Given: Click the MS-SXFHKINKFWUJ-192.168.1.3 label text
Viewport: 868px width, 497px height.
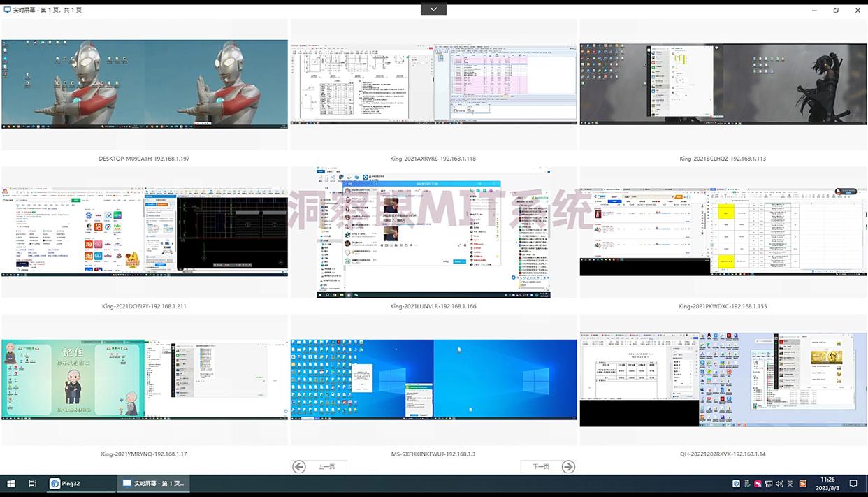Looking at the screenshot, I should pos(433,454).
